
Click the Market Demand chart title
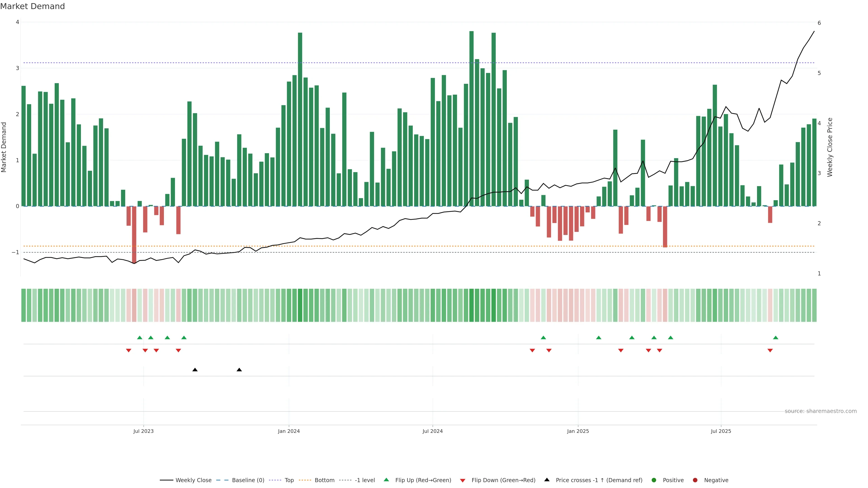pos(32,6)
